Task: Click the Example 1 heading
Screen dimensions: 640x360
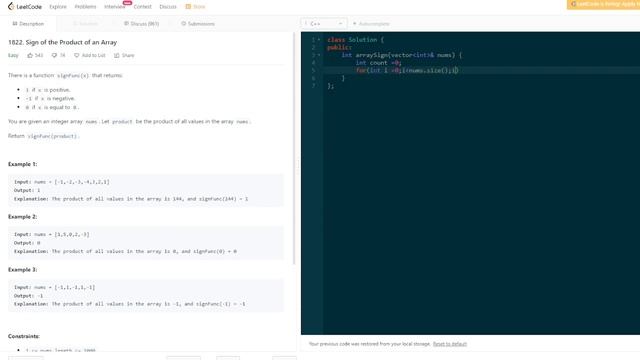Action: click(22, 164)
